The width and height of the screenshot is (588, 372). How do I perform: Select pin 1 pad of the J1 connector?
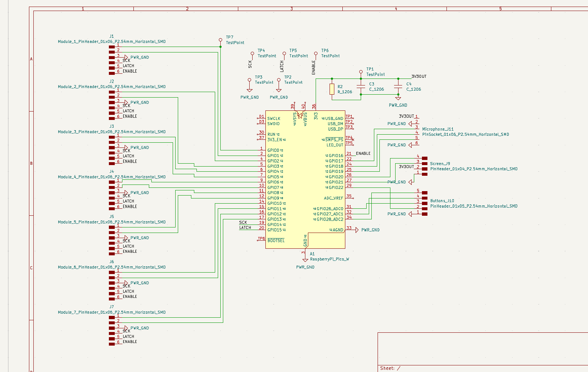coord(112,47)
